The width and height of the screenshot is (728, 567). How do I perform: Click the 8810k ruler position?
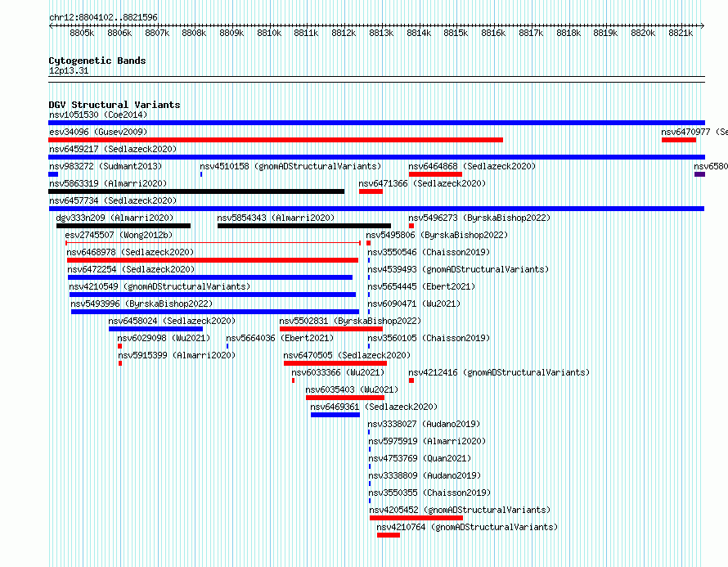pyautogui.click(x=269, y=33)
